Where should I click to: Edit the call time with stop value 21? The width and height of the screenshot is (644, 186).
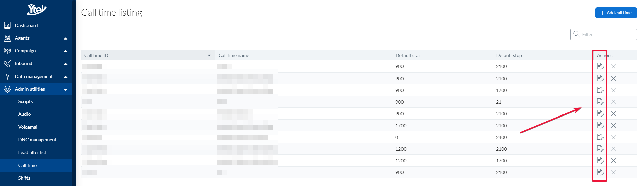tap(600, 102)
